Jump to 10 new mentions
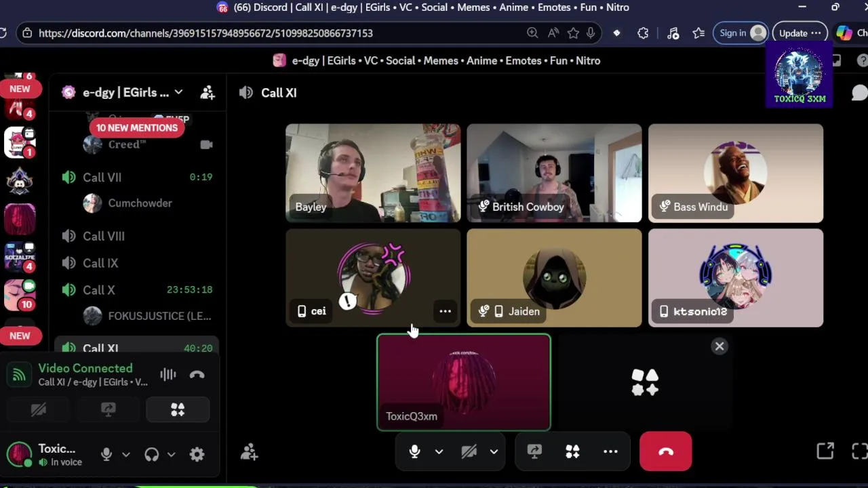Screen dimensions: 868x488 (137, 127)
